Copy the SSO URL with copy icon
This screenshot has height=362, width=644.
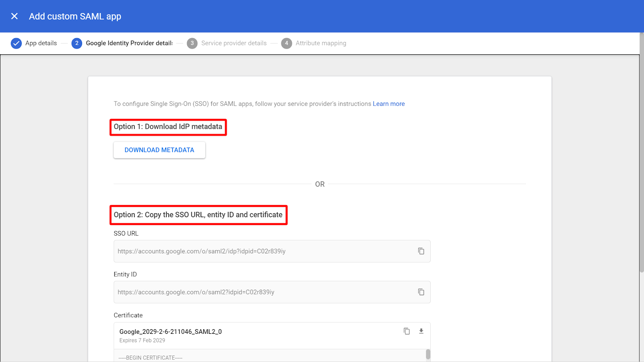(x=421, y=251)
